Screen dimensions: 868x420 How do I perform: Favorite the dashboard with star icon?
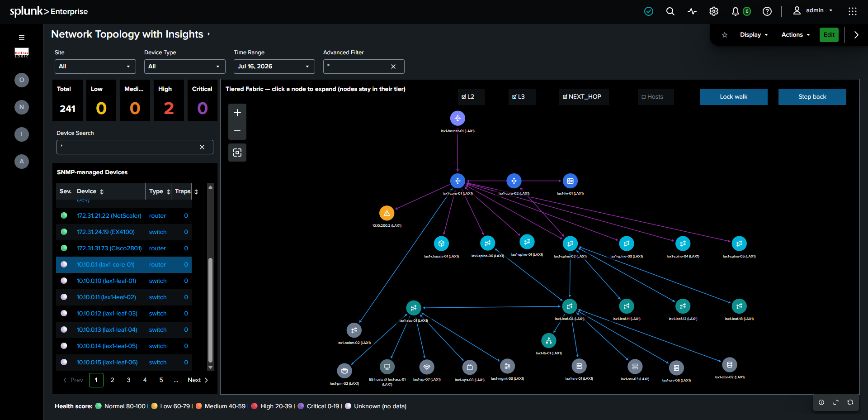click(x=725, y=35)
